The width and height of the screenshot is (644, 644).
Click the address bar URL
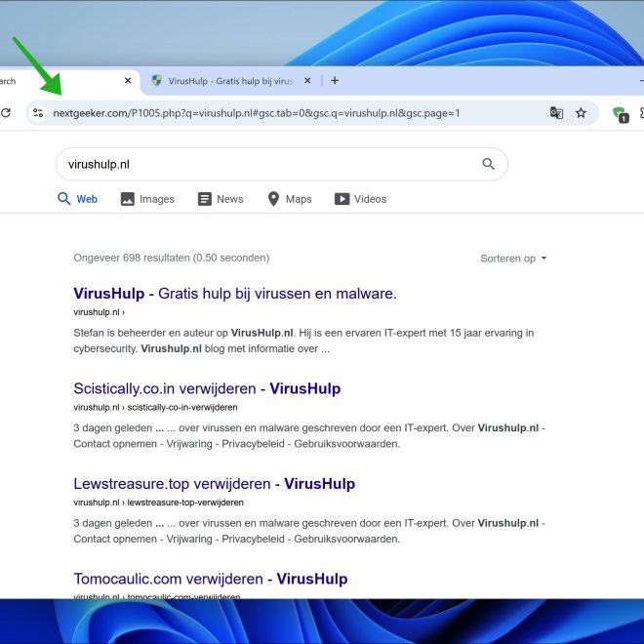tap(257, 113)
